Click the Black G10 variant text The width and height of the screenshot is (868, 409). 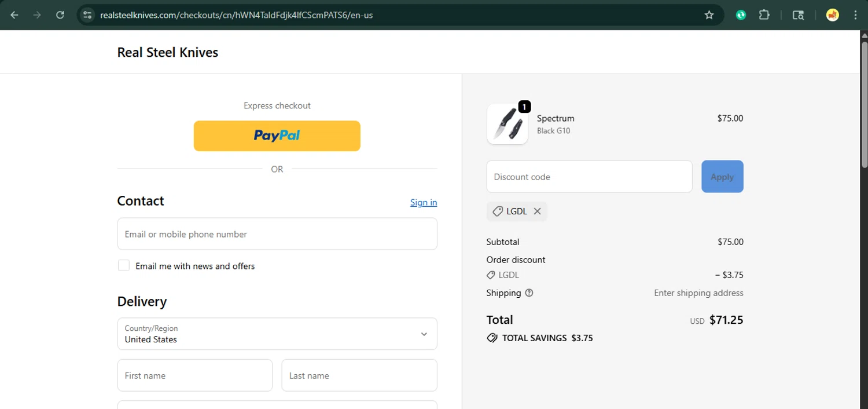(x=554, y=131)
